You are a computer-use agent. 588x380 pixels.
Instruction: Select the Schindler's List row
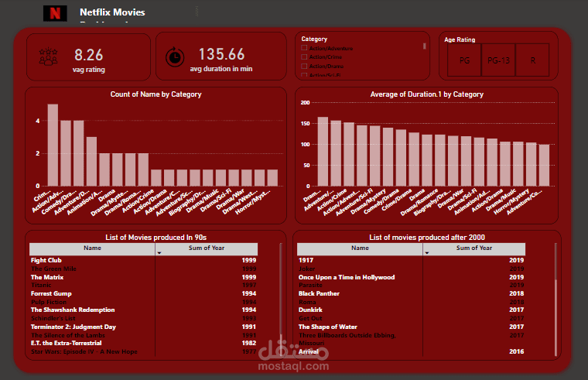pyautogui.click(x=144, y=319)
